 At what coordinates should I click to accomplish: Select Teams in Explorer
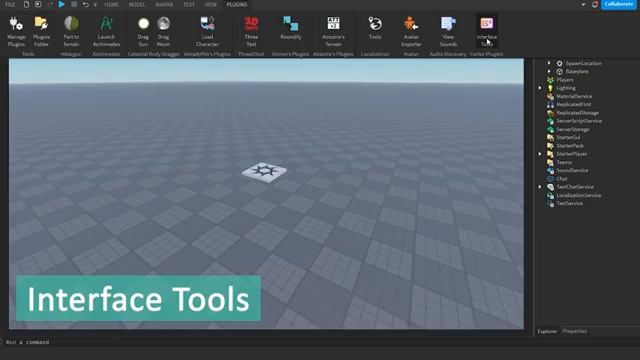[564, 162]
